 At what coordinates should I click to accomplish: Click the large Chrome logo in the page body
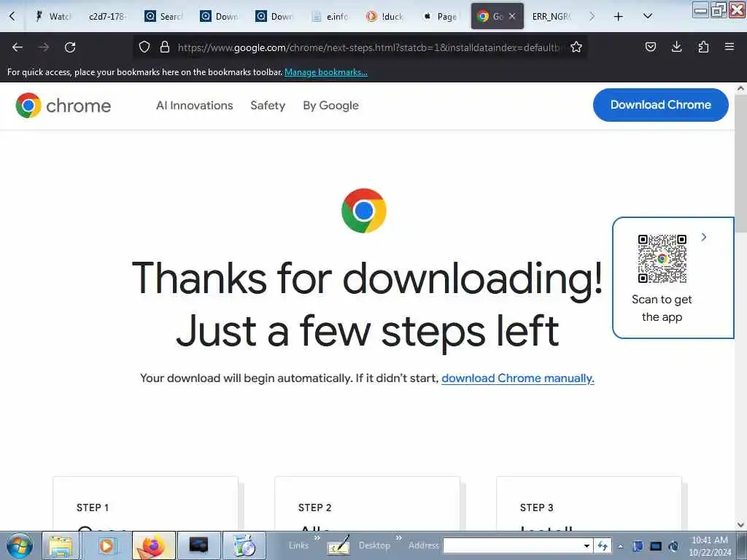[364, 211]
